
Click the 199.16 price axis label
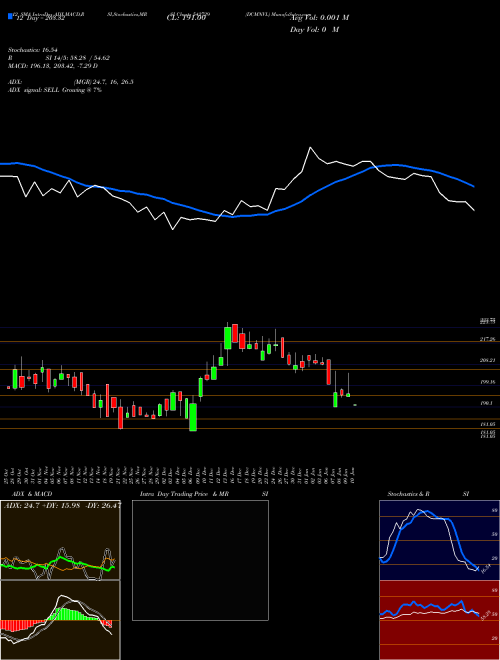coord(487,382)
